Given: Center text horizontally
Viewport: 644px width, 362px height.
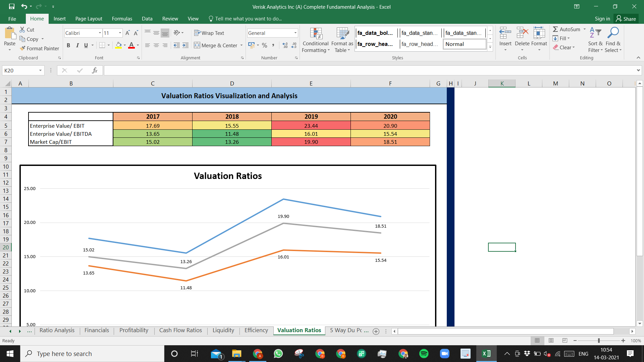Looking at the screenshot, I should pos(156,45).
